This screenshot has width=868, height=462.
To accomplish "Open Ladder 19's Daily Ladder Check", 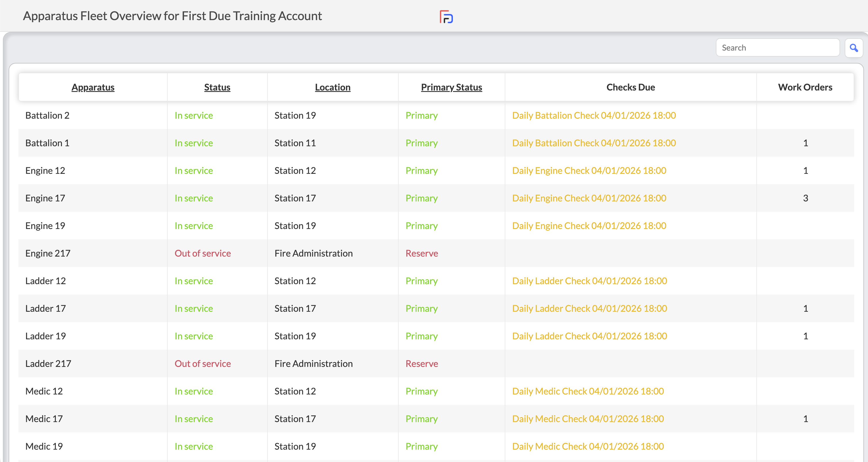I will pos(590,336).
